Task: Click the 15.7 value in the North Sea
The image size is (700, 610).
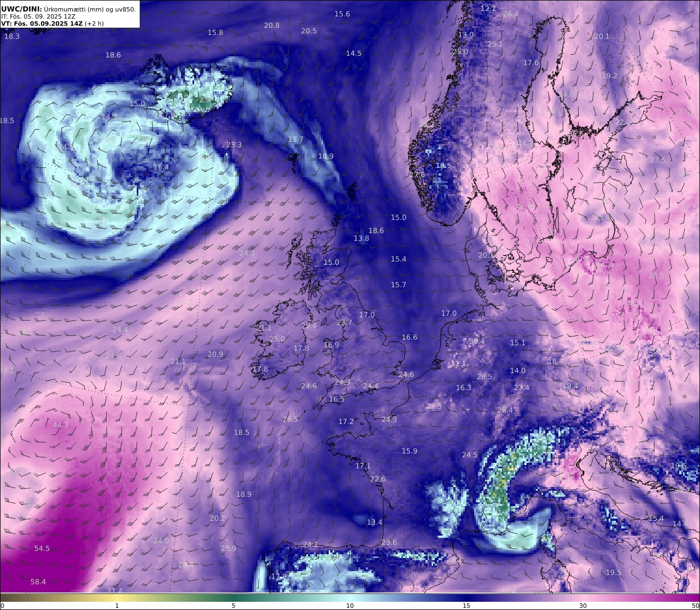Action: (x=399, y=284)
